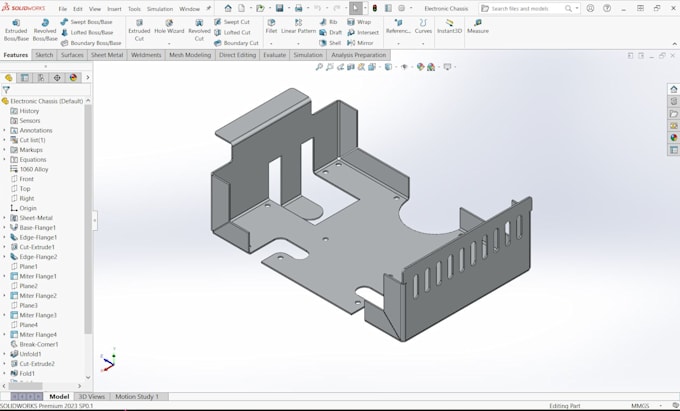Select the Wrap tool
The height and width of the screenshot is (411, 680).
359,22
